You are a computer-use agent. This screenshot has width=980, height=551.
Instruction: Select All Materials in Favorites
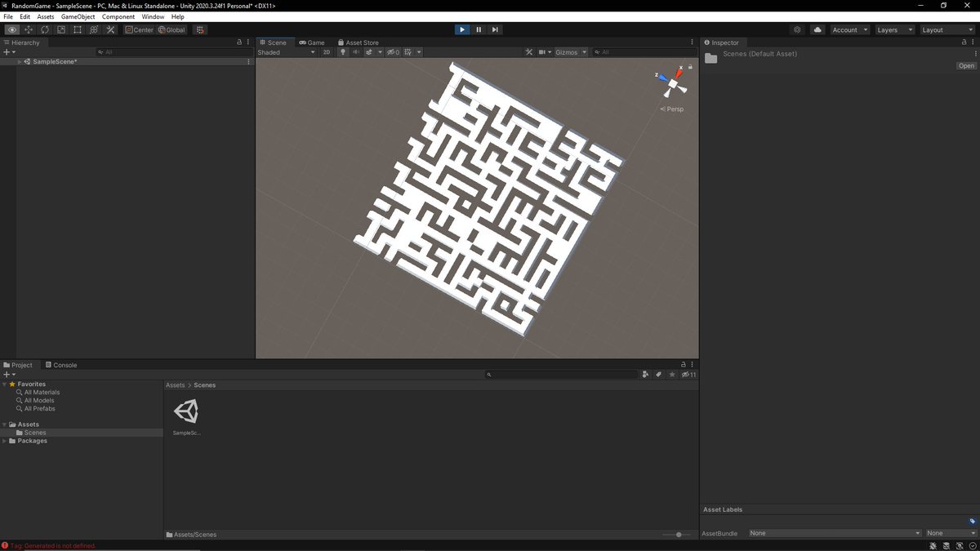tap(42, 393)
